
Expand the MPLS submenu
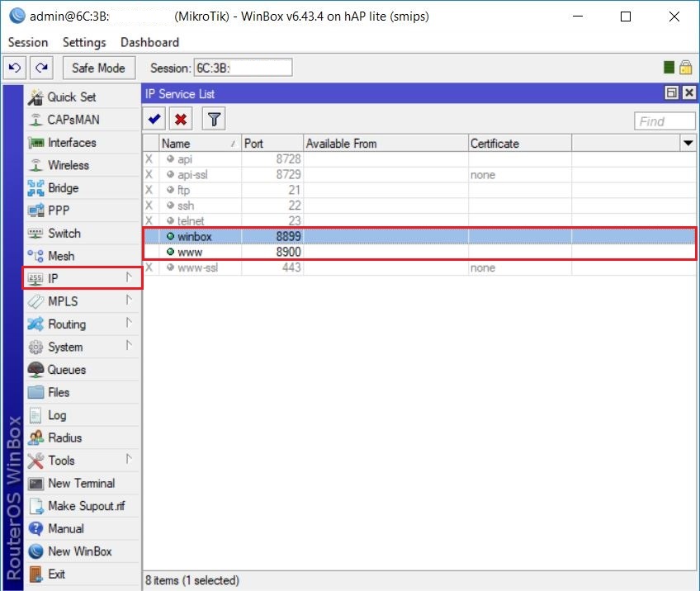(129, 300)
